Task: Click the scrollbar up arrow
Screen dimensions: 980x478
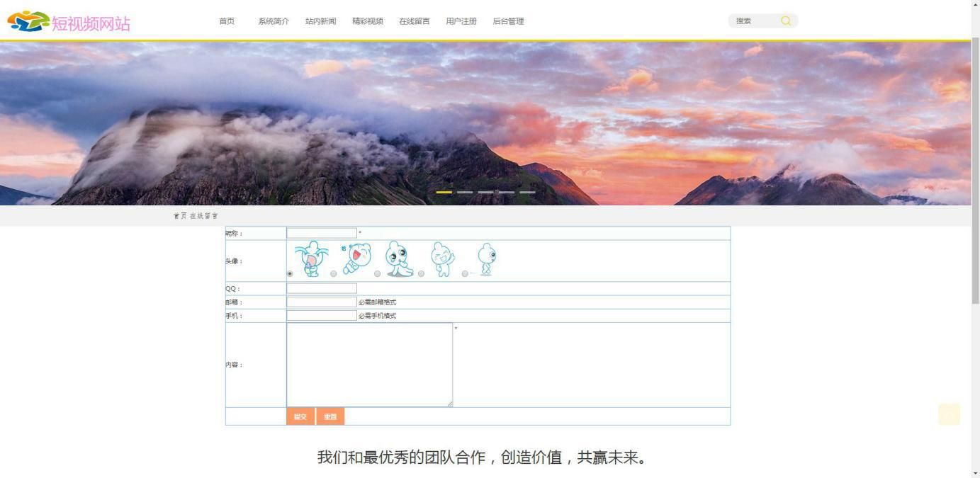Action: pos(975,5)
